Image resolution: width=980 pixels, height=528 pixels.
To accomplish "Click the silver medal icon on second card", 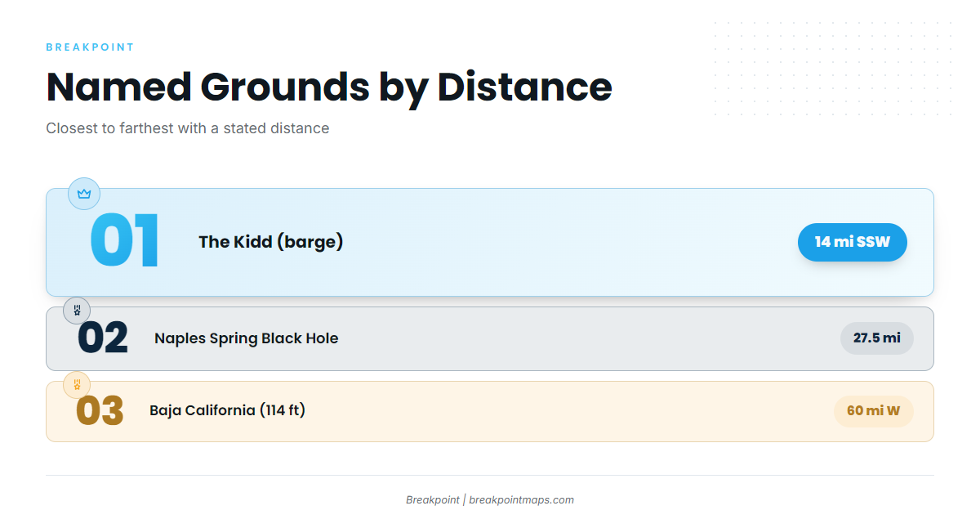I will click(77, 311).
